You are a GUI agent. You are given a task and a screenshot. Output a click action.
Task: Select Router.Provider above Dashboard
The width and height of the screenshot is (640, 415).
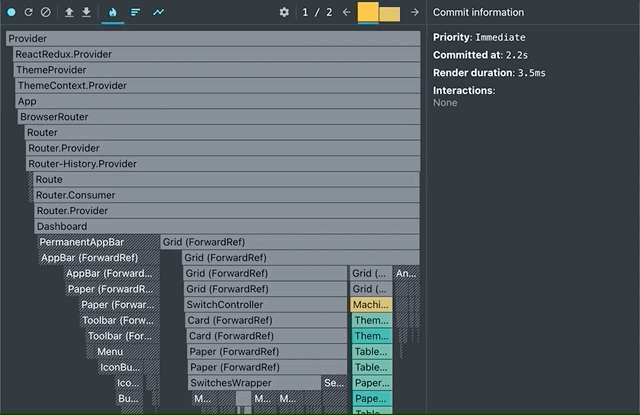[x=227, y=211]
